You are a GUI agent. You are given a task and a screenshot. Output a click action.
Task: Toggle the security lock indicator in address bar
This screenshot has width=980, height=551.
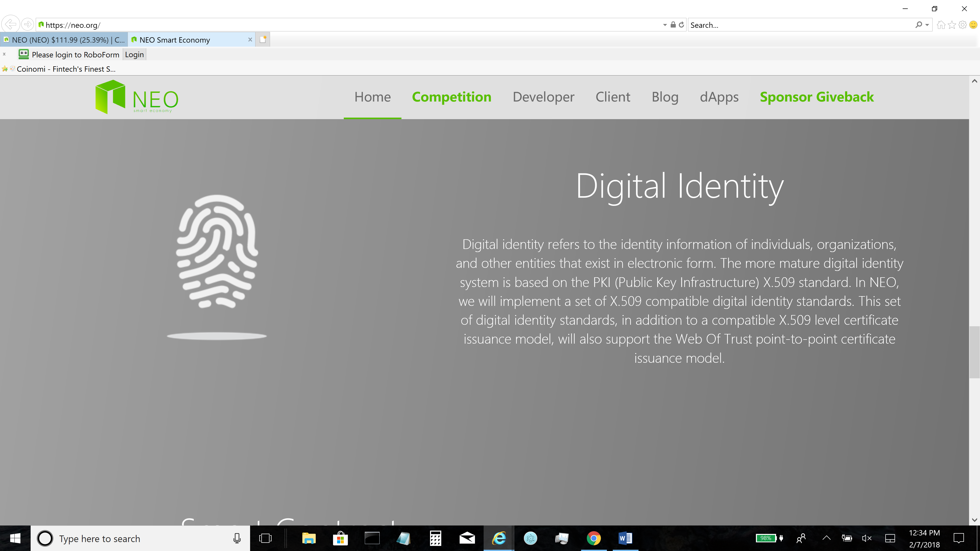[x=673, y=25]
